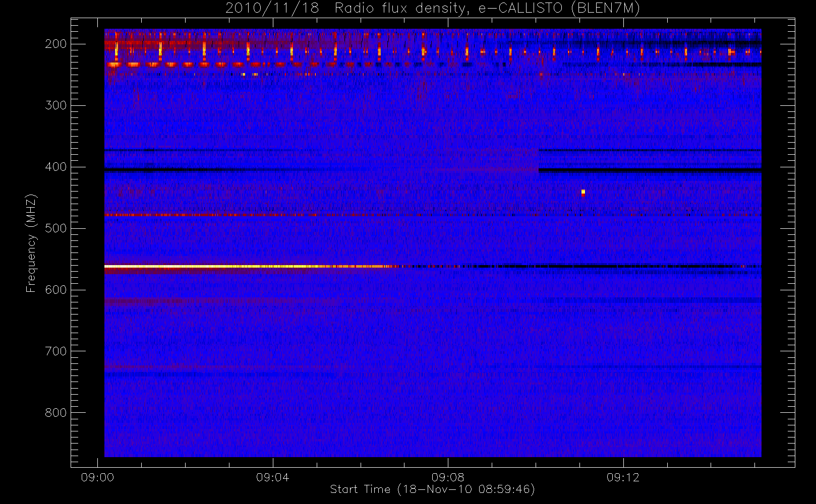Click the 200 MHz frequency tick label
This screenshot has height=504, width=816.
pos(56,44)
